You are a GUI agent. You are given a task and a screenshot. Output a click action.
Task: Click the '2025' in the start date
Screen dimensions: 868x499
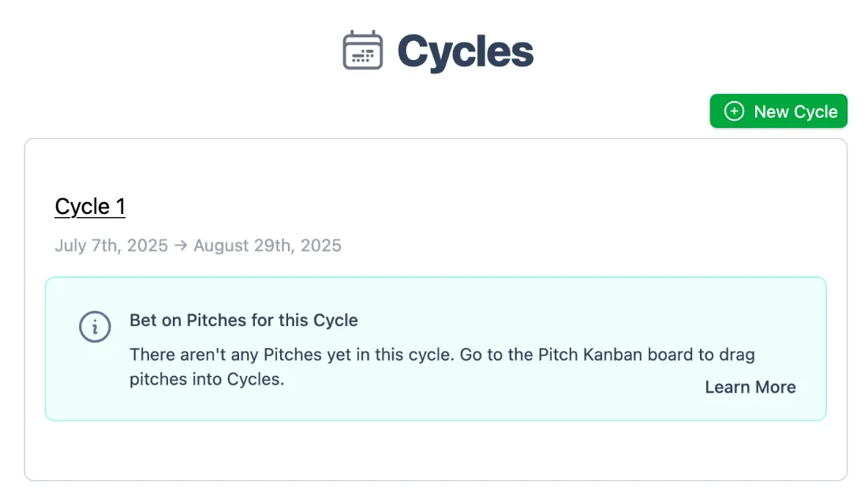[148, 246]
